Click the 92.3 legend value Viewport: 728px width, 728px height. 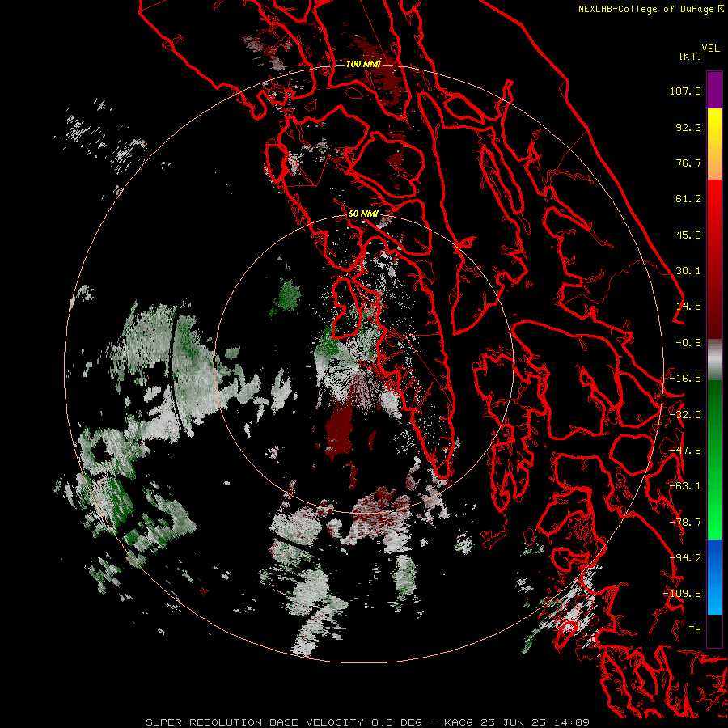688,127
